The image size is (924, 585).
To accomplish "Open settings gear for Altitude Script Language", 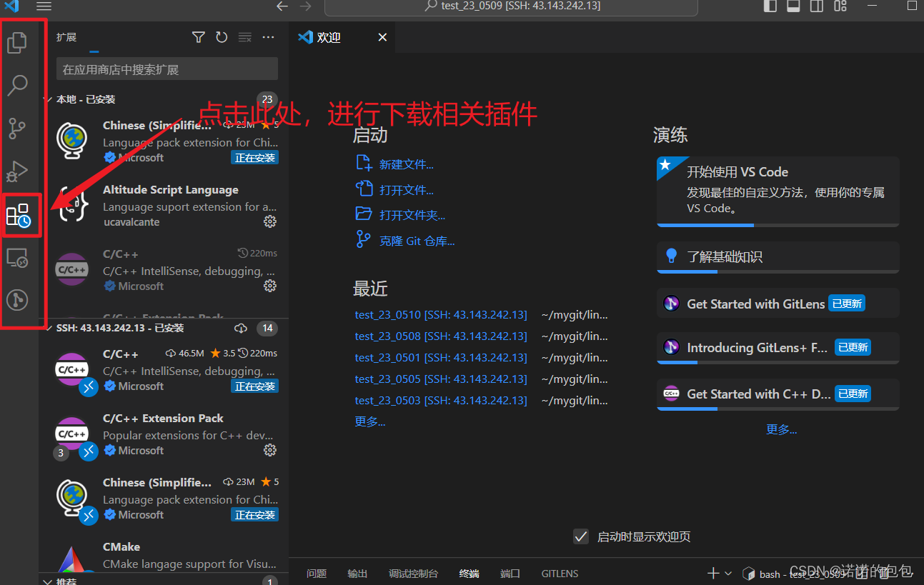I will point(270,221).
